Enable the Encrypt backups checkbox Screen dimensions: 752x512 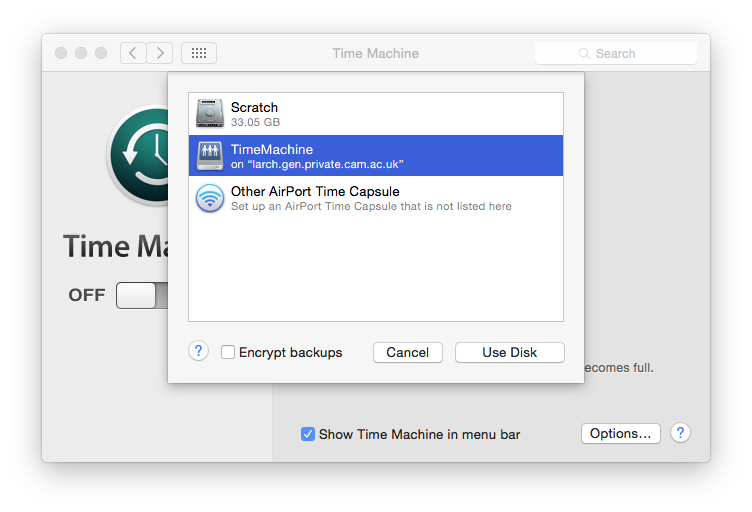click(228, 352)
